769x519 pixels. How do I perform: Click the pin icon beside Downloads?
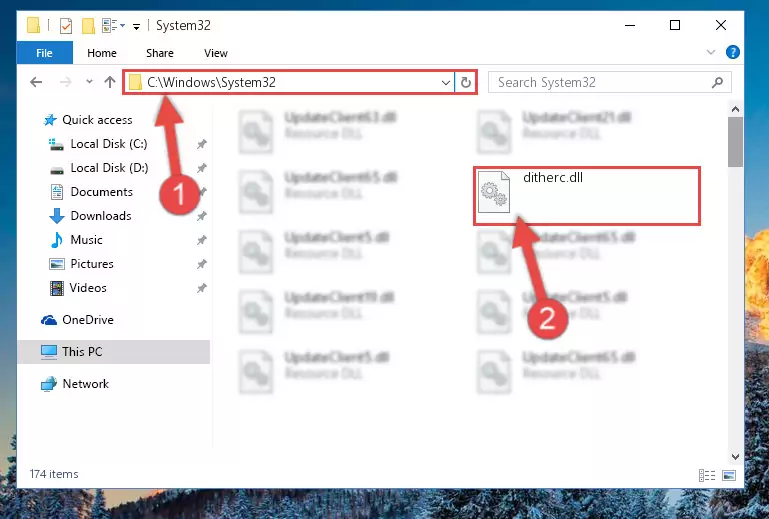[202, 216]
